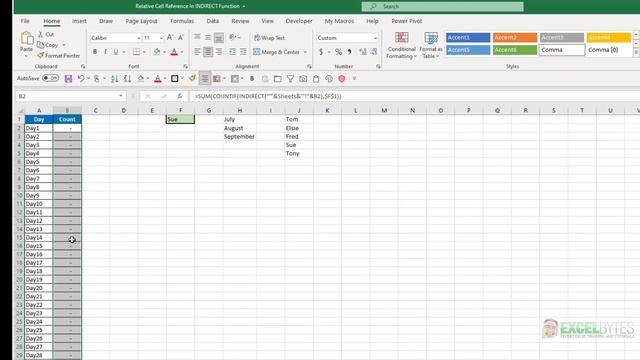The width and height of the screenshot is (640, 360).
Task: Apply percent style format
Action: coord(338,52)
